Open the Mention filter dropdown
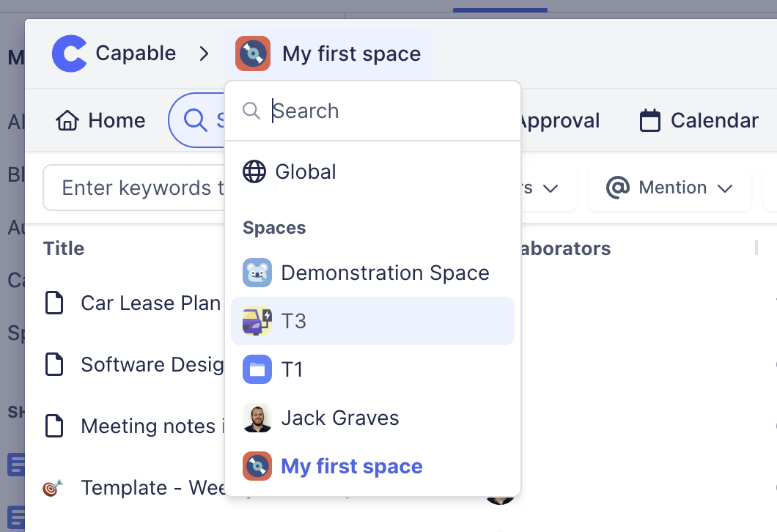The height and width of the screenshot is (532, 777). point(670,188)
